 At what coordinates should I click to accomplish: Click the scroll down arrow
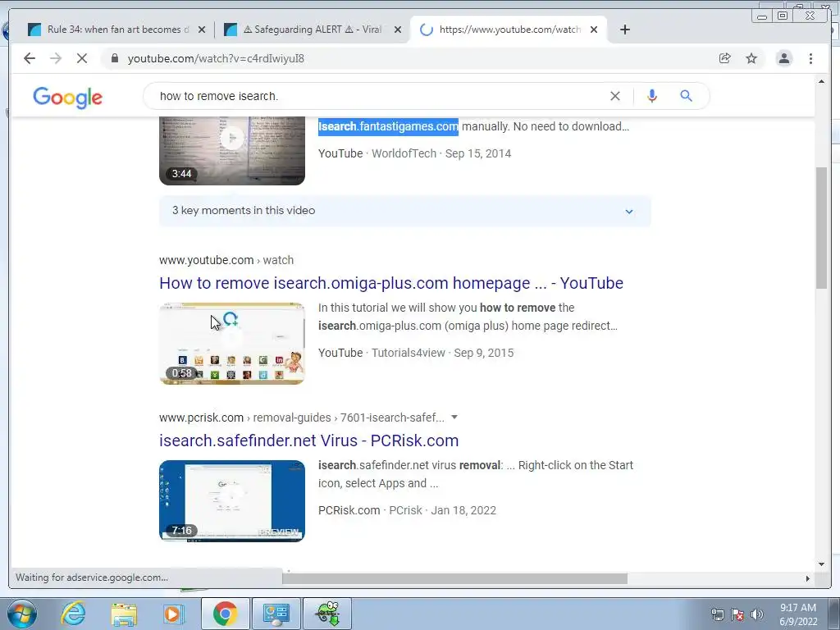[821, 564]
